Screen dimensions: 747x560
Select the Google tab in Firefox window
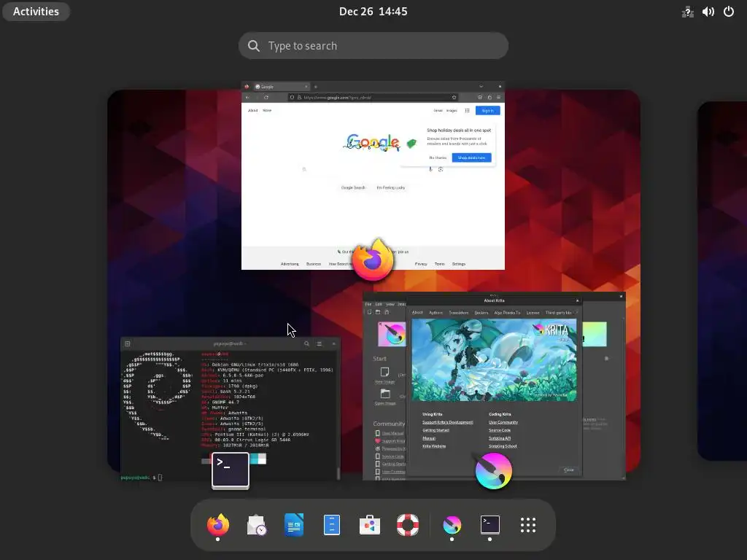tap(281, 87)
